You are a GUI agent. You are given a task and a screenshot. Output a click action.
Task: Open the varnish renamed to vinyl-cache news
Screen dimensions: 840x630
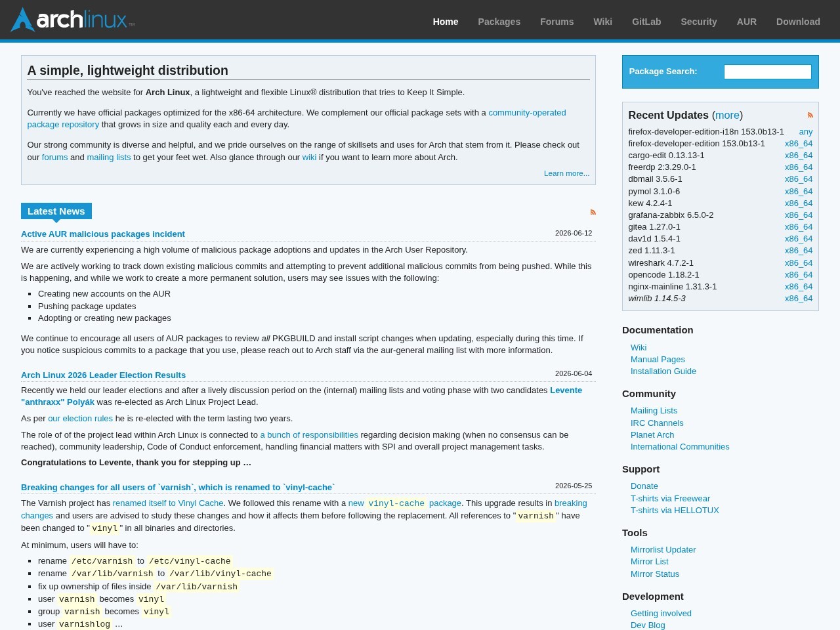178,488
